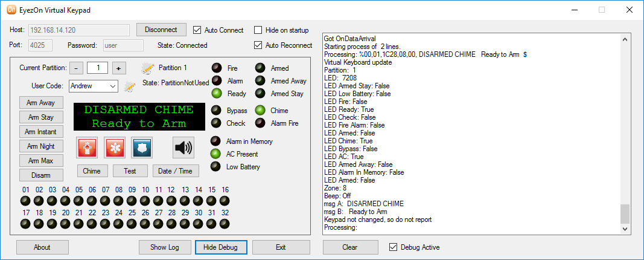The width and height of the screenshot is (644, 260).
Task: Click the green Ready LED indicator
Action: tap(217, 94)
